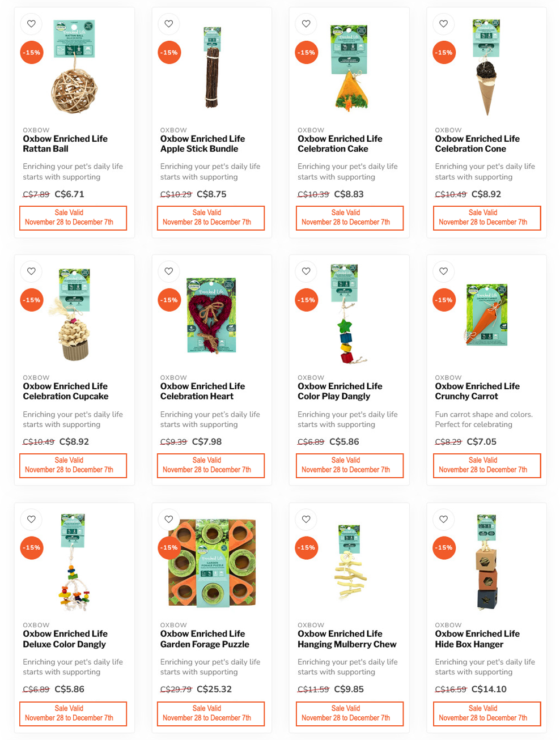Click the C$25.32 price on Garden Forage Puzzle
The height and width of the screenshot is (740, 560).
tap(214, 689)
